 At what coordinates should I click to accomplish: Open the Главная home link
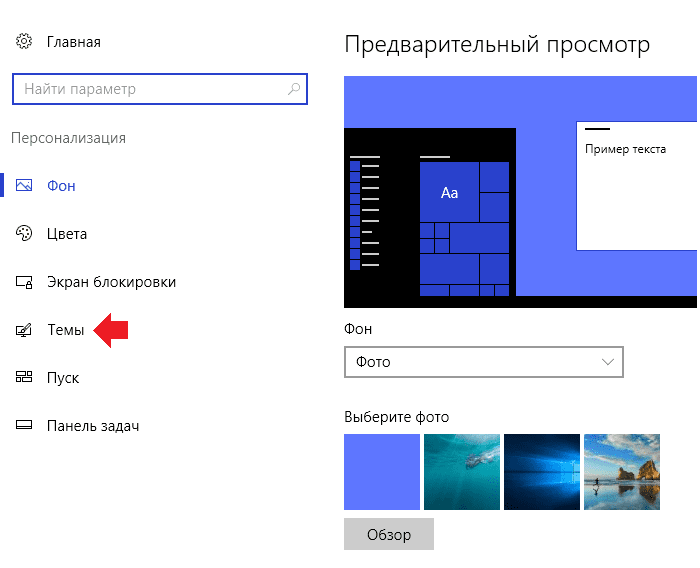(74, 42)
